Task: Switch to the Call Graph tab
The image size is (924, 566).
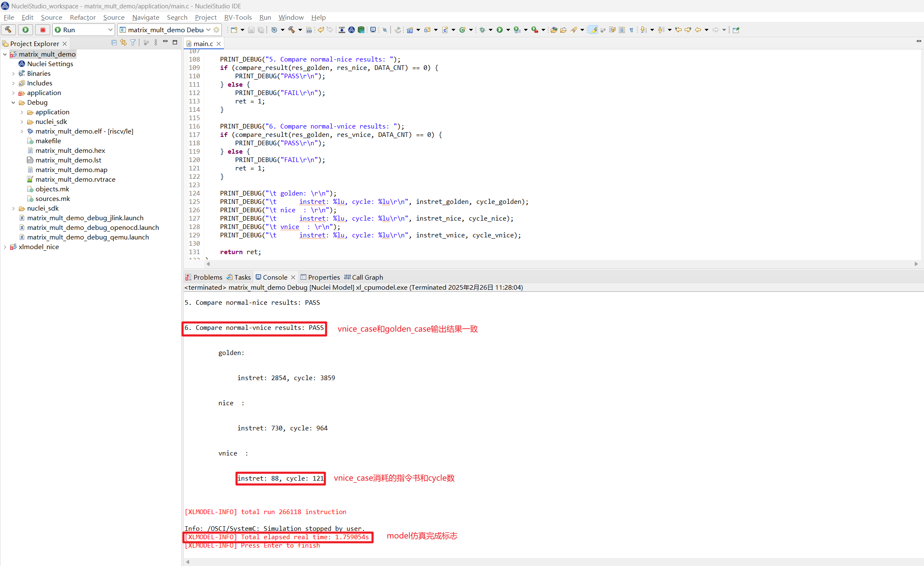Action: point(364,277)
